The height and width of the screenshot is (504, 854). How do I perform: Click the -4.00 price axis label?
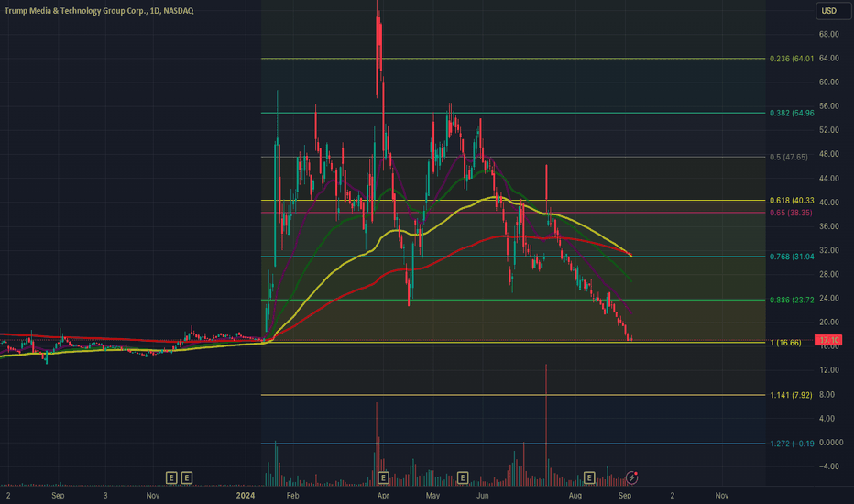point(828,466)
